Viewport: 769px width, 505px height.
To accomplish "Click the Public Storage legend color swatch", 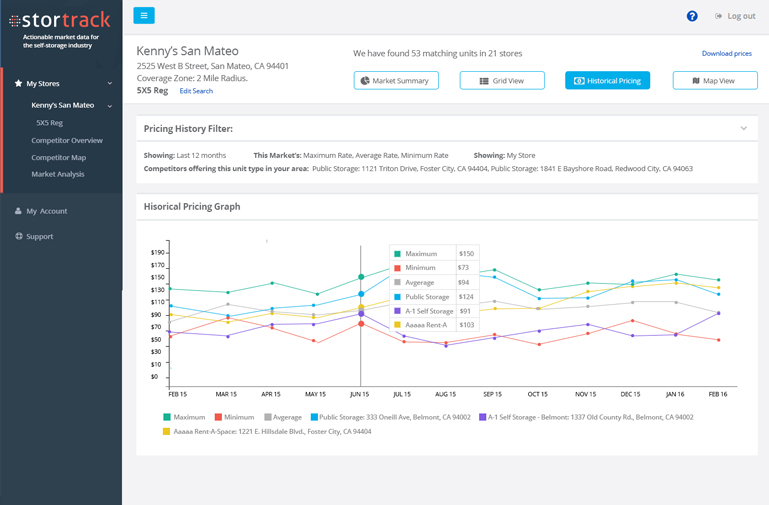I will click(314, 417).
